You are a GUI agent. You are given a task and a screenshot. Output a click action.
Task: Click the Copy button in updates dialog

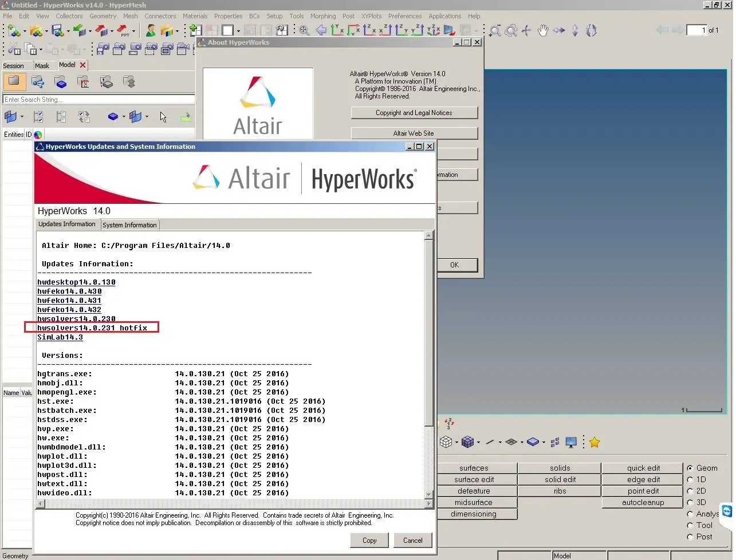[x=369, y=540]
